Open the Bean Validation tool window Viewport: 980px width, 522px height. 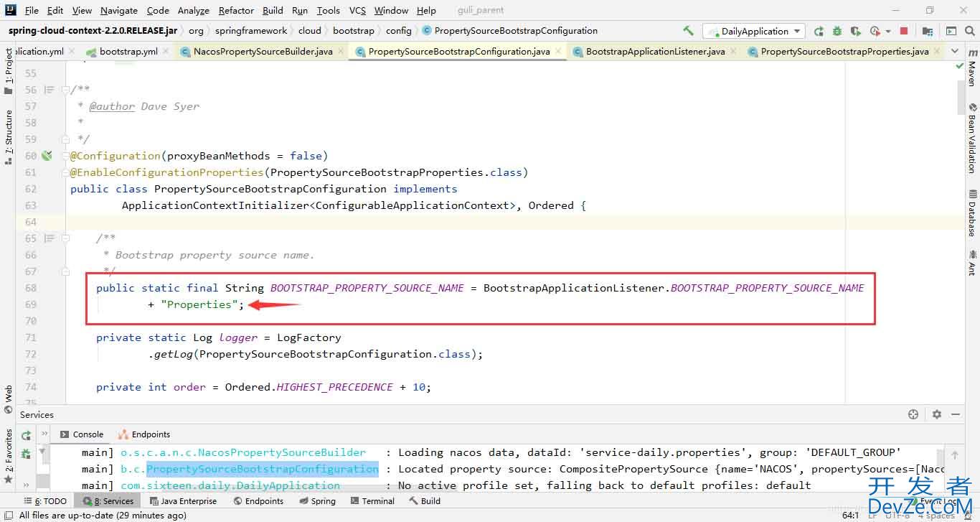pos(972,138)
